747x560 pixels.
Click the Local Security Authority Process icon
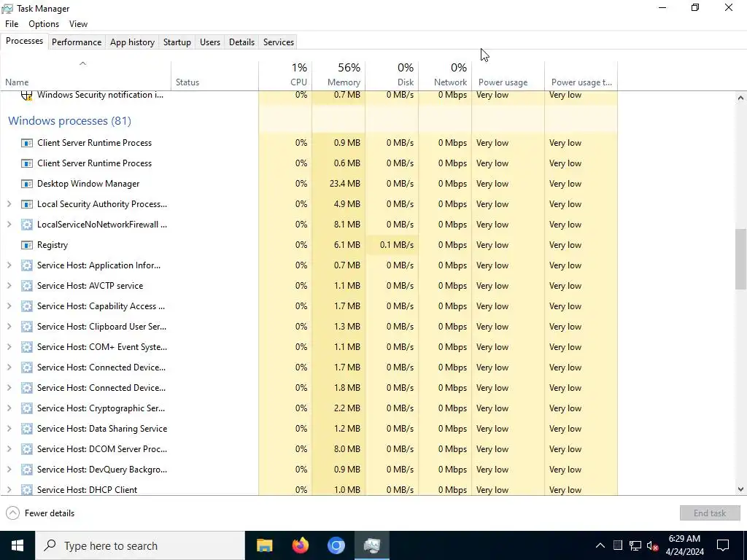click(x=27, y=204)
